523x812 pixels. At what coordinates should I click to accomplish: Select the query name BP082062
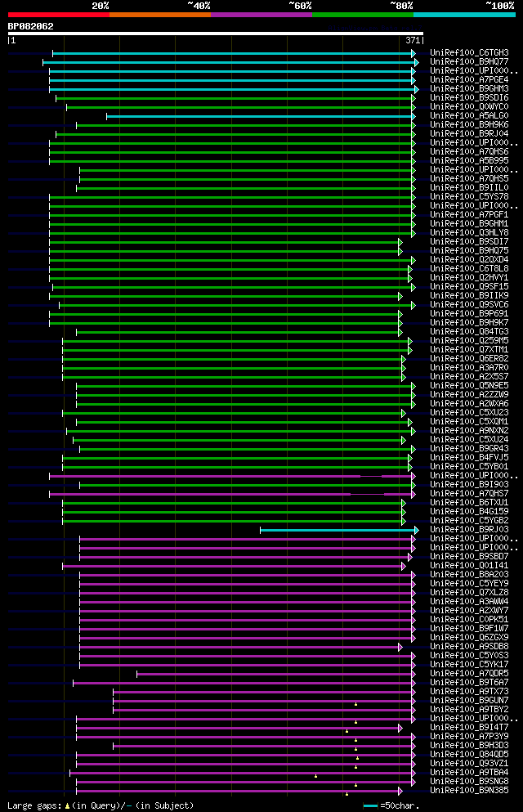[x=30, y=26]
